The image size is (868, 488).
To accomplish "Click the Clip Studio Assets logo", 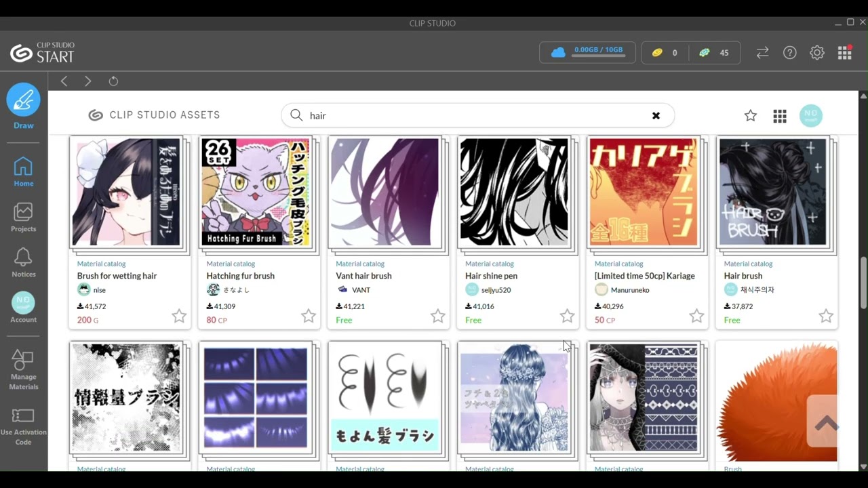I will (x=154, y=115).
